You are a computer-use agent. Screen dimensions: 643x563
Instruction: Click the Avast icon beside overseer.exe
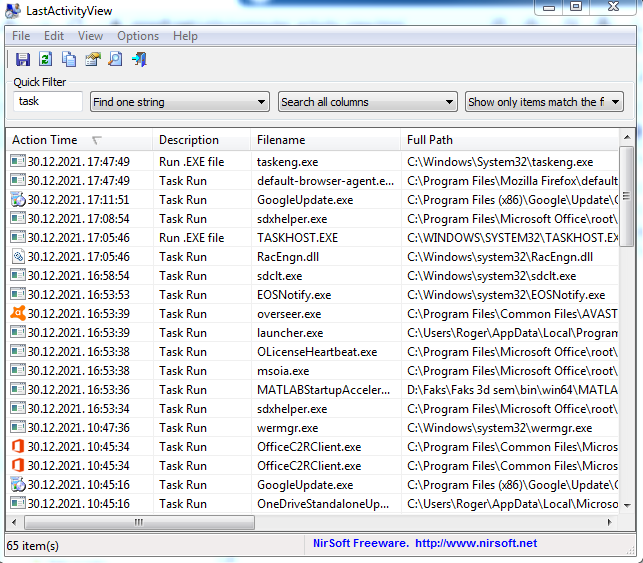click(18, 314)
